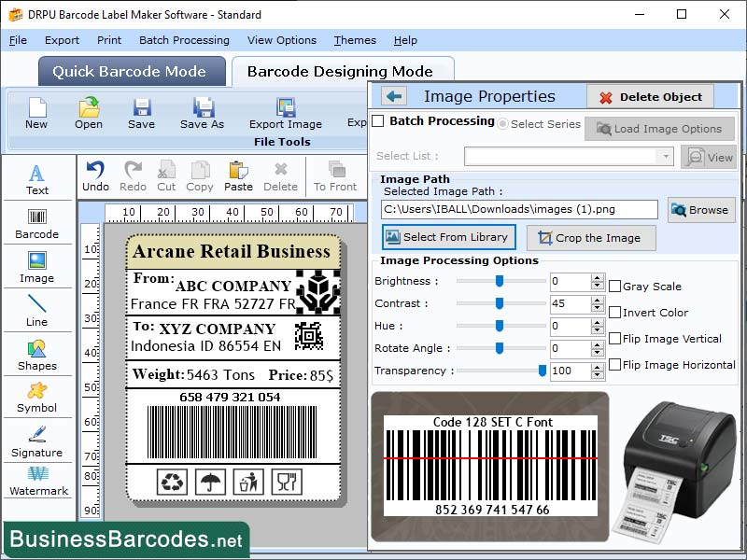Open the Export Image tool
Image resolution: width=747 pixels, height=560 pixels.
285,114
